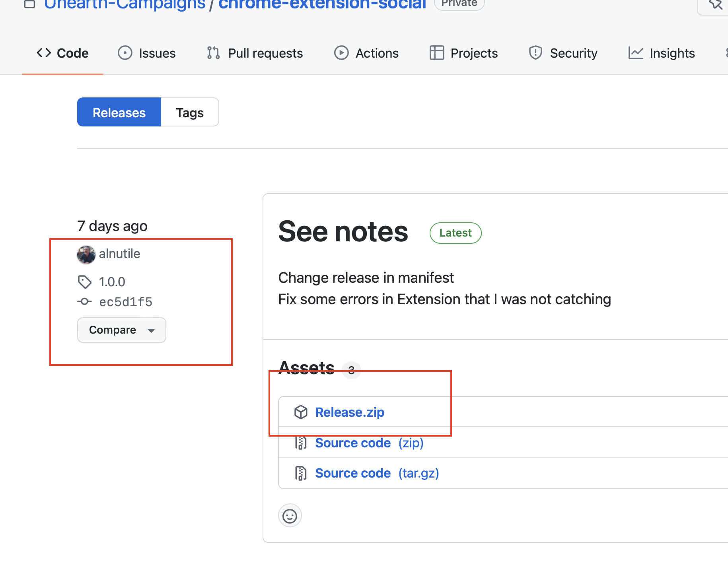Open the Compare menu chevron
The height and width of the screenshot is (571, 728).
pyautogui.click(x=151, y=330)
